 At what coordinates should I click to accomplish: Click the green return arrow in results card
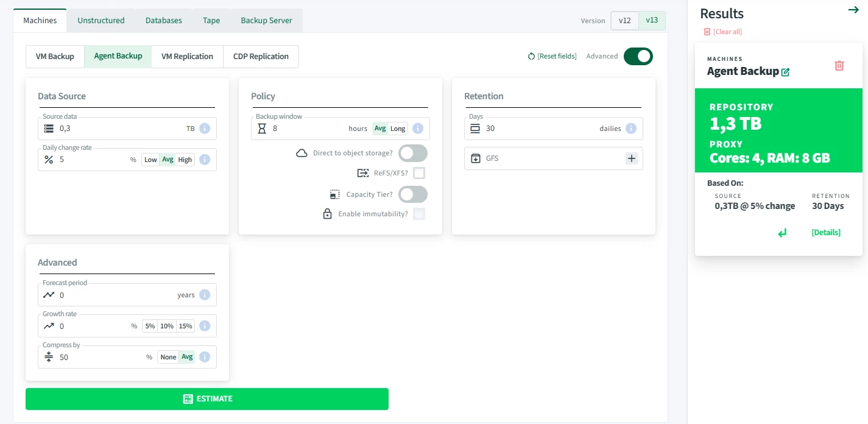(x=782, y=233)
